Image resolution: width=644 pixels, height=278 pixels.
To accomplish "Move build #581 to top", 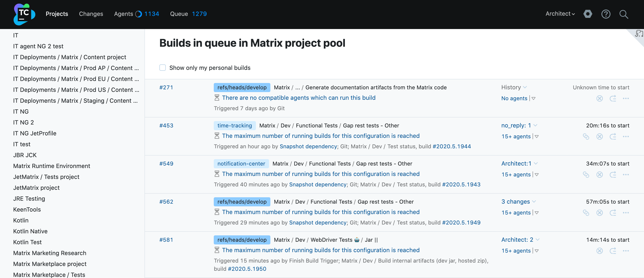I will coord(613,251).
